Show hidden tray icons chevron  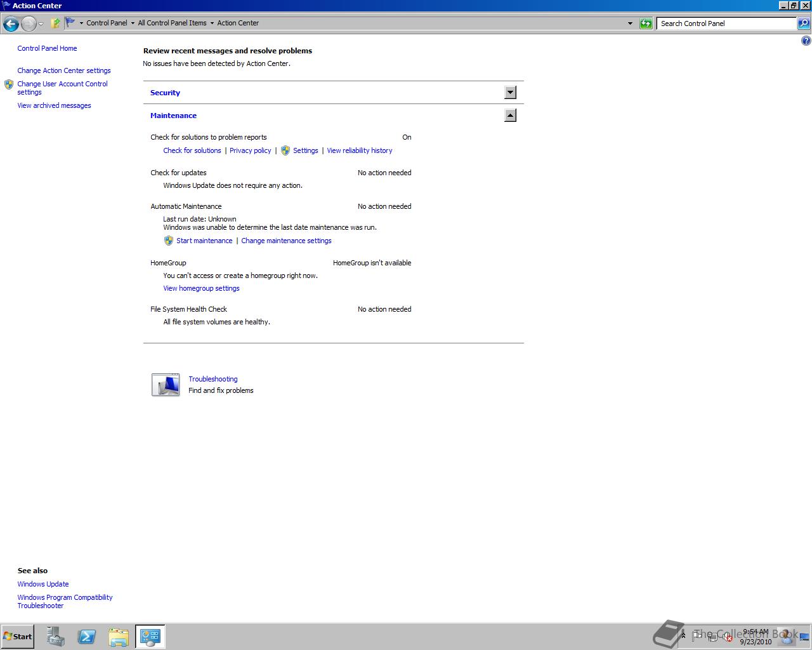[683, 635]
